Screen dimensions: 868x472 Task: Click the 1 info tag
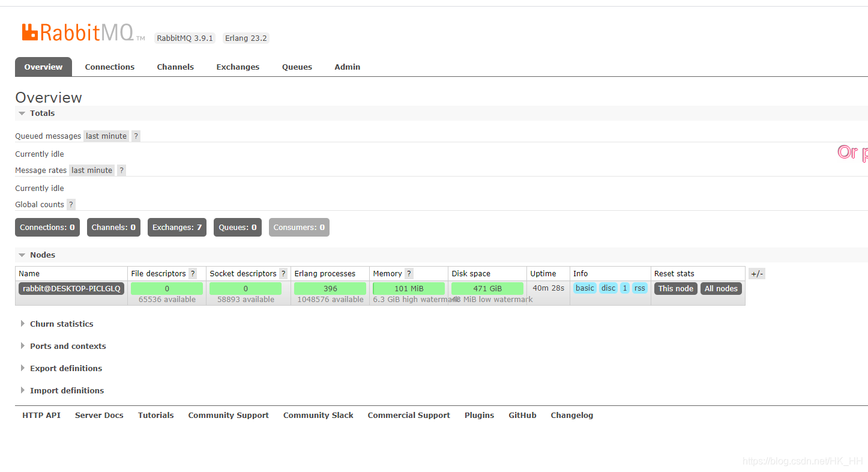click(625, 288)
